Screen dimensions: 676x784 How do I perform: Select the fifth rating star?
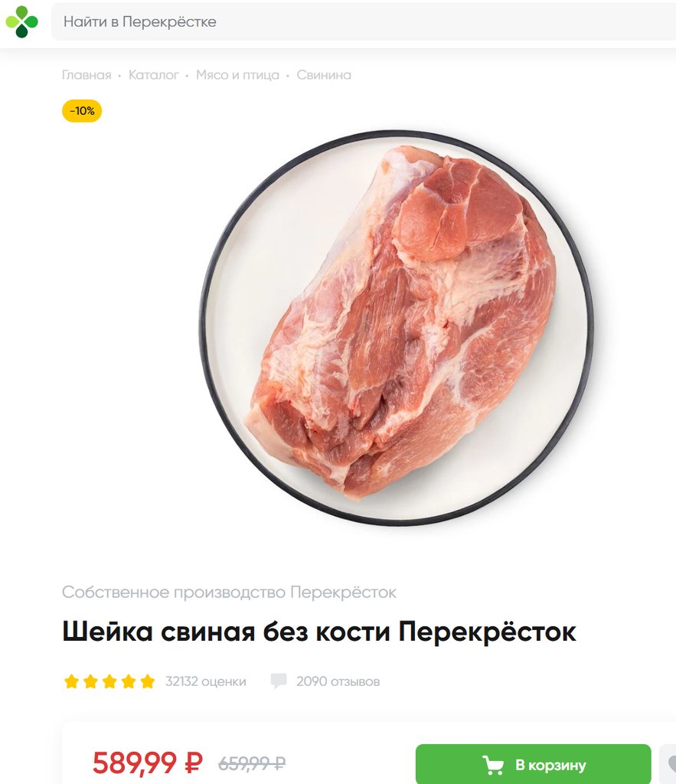coord(148,681)
